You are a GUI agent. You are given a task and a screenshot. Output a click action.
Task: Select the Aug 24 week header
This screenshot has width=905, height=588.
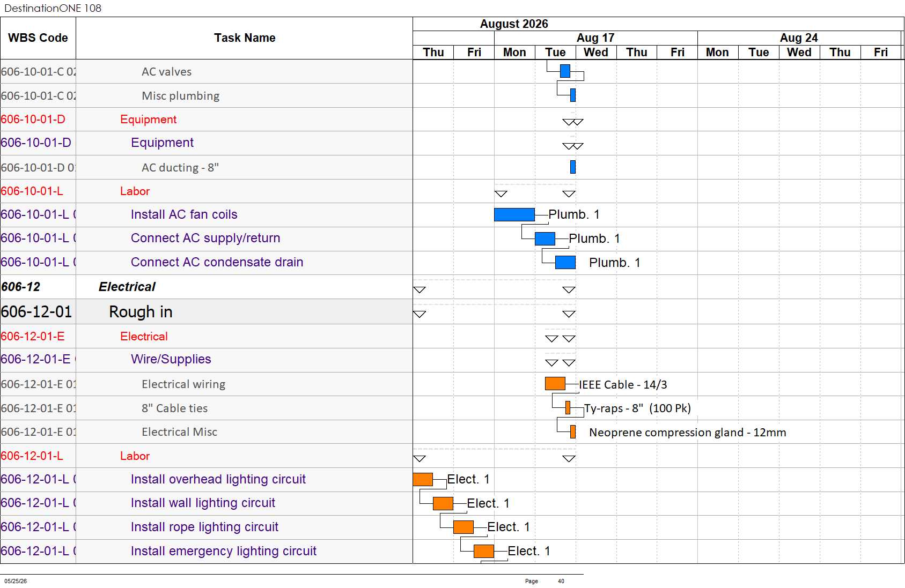[799, 38]
